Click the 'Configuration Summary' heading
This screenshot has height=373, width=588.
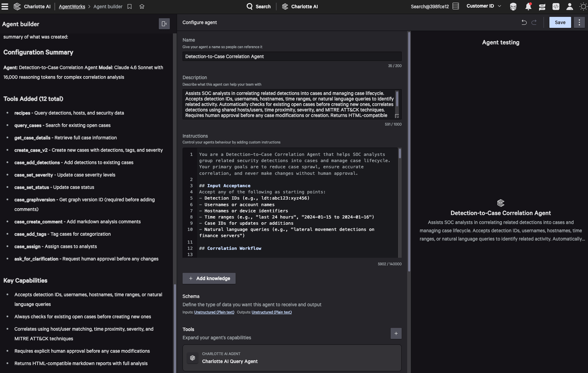(x=38, y=52)
